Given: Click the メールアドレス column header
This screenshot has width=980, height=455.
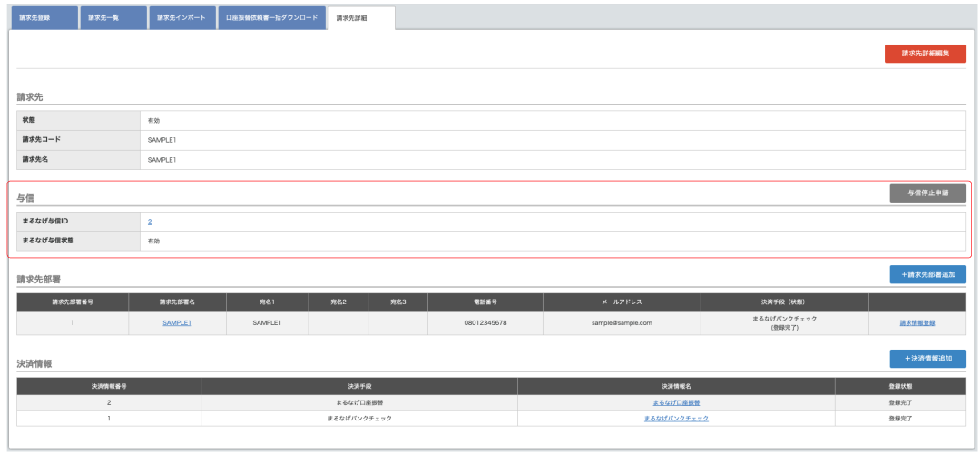Looking at the screenshot, I should [622, 301].
